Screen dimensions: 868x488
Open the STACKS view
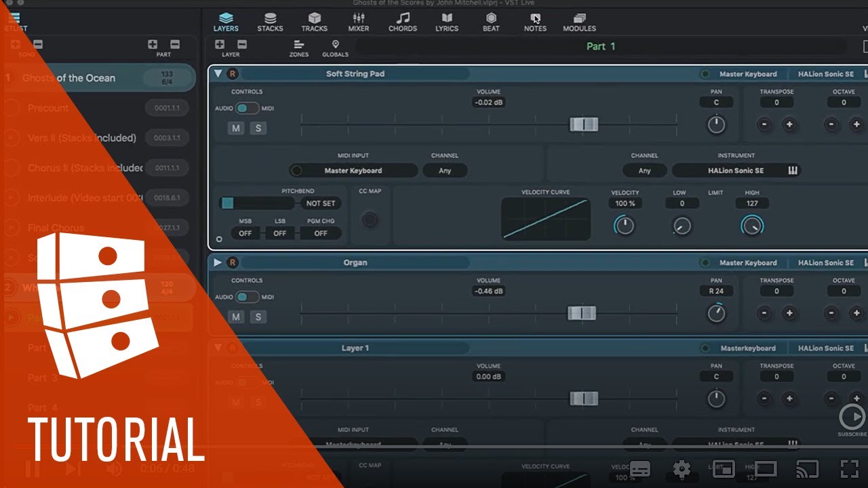coord(270,22)
